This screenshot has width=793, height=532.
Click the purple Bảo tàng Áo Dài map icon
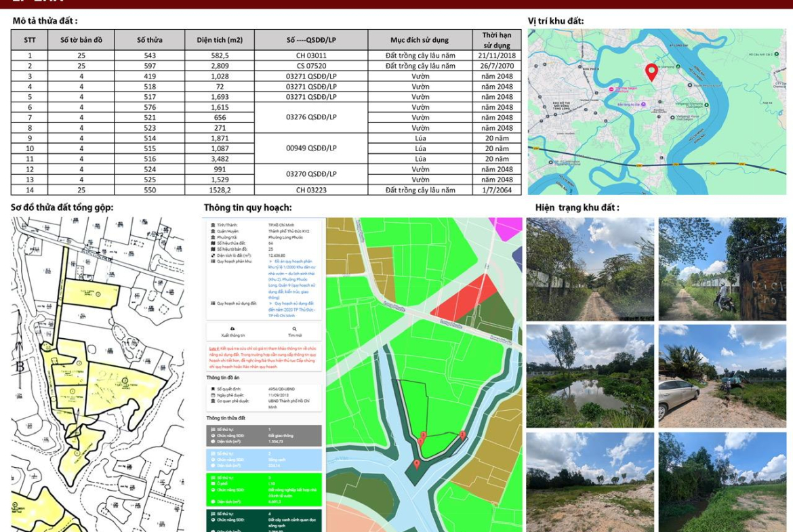click(644, 104)
